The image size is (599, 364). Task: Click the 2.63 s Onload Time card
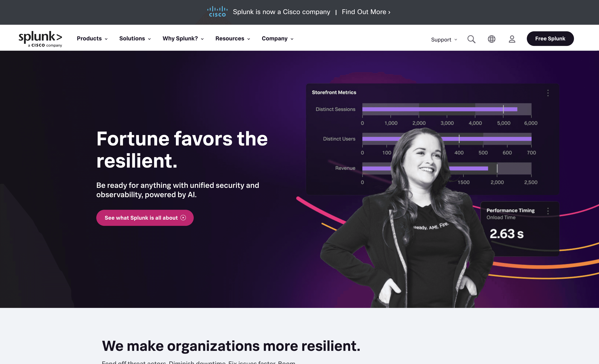coord(520,229)
